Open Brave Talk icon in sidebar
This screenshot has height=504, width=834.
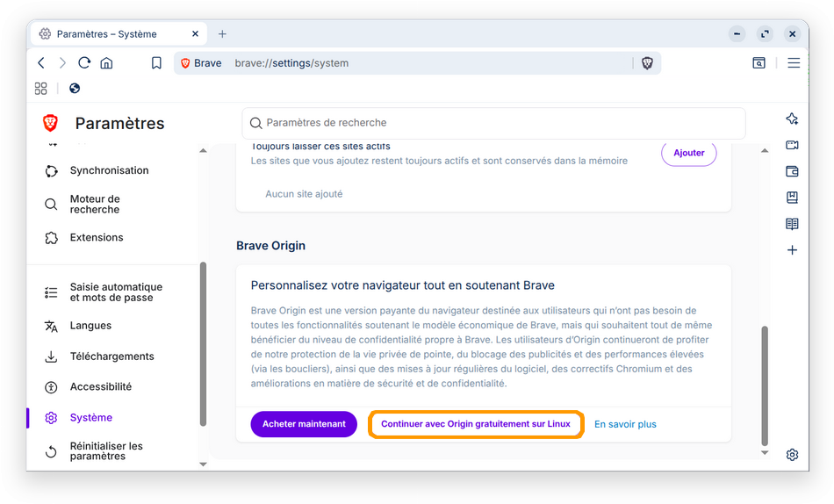(x=792, y=145)
